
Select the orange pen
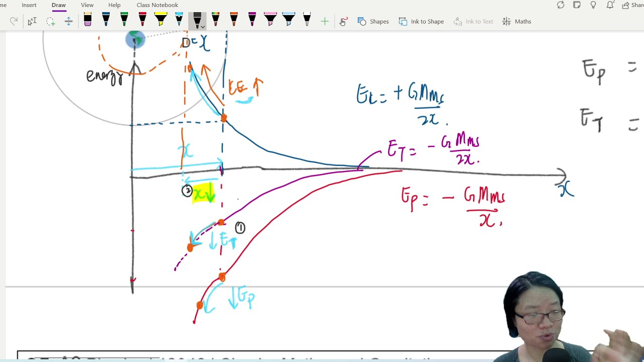pyautogui.click(x=233, y=21)
